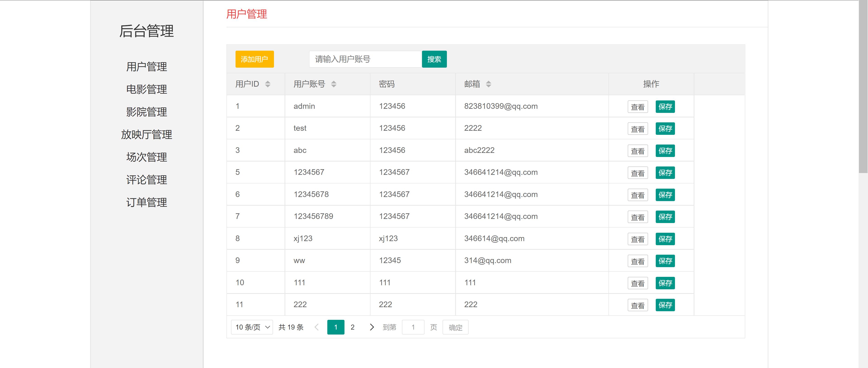Viewport: 868px width, 368px height.
Task: Switch to 评论管理 section
Action: pyautogui.click(x=146, y=179)
